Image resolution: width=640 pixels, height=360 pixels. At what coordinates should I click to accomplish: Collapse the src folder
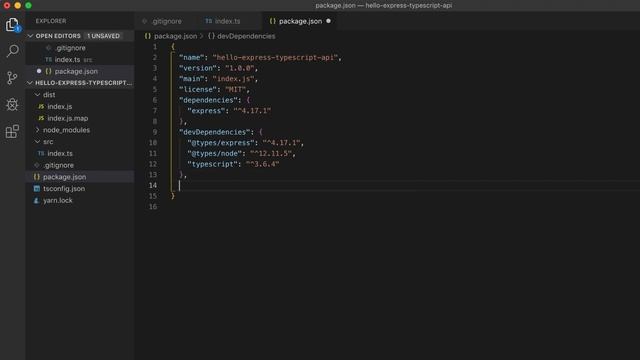pyautogui.click(x=38, y=142)
